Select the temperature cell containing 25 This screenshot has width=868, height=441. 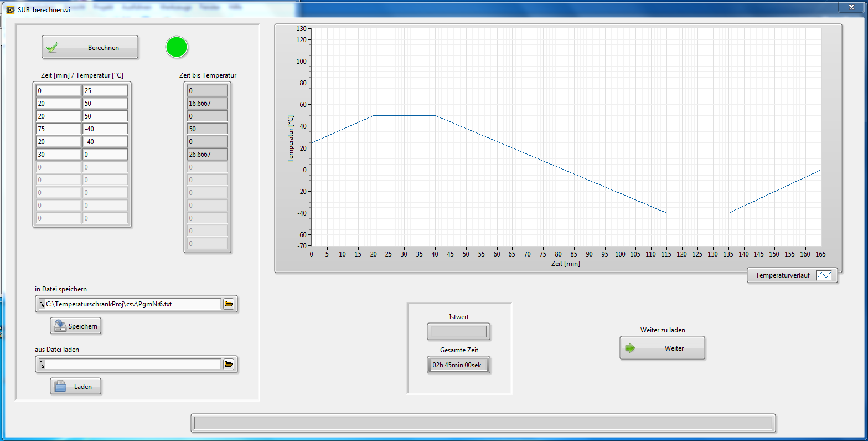[105, 90]
